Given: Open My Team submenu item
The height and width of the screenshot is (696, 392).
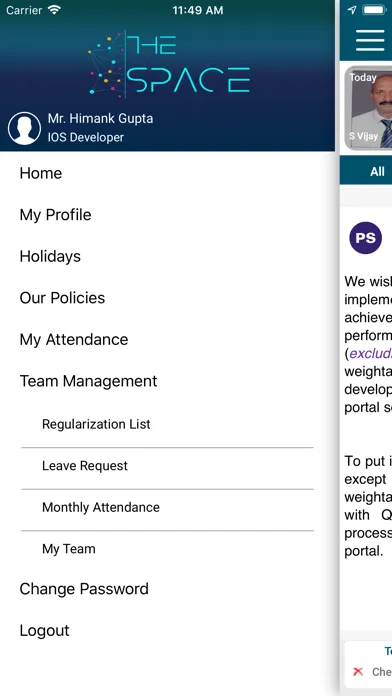Looking at the screenshot, I should [x=167, y=549].
